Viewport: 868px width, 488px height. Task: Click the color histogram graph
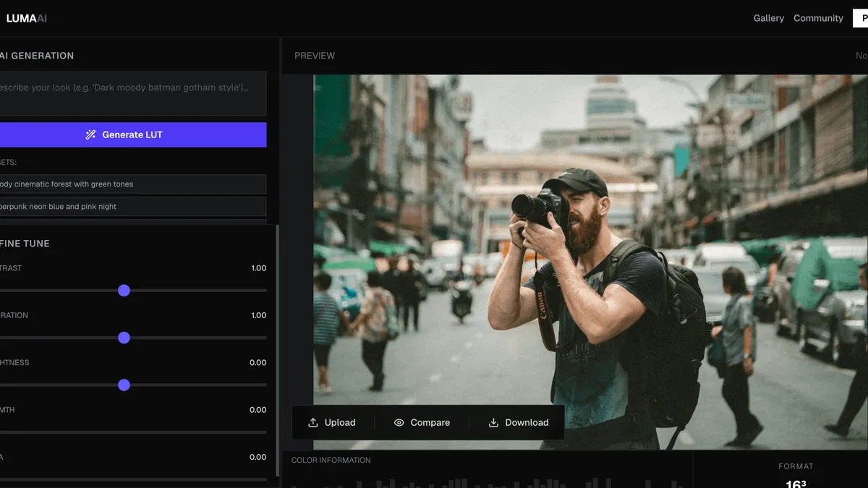coord(487,481)
